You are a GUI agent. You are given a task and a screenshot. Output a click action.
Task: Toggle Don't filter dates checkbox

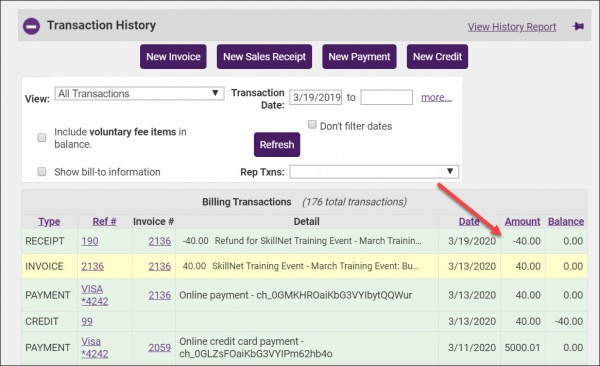point(312,125)
